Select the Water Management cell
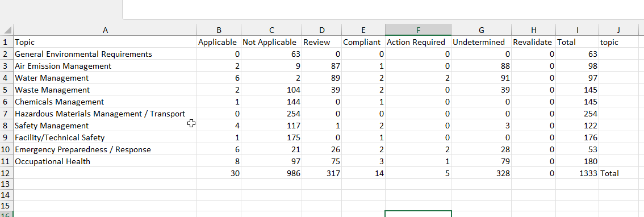Viewport: 644px width, 217px height. [105, 78]
